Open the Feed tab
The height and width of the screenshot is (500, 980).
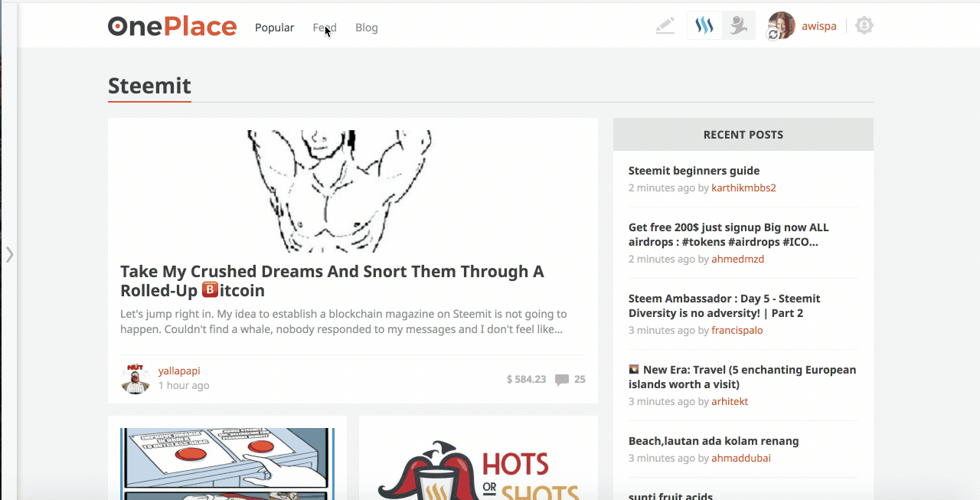click(x=325, y=28)
